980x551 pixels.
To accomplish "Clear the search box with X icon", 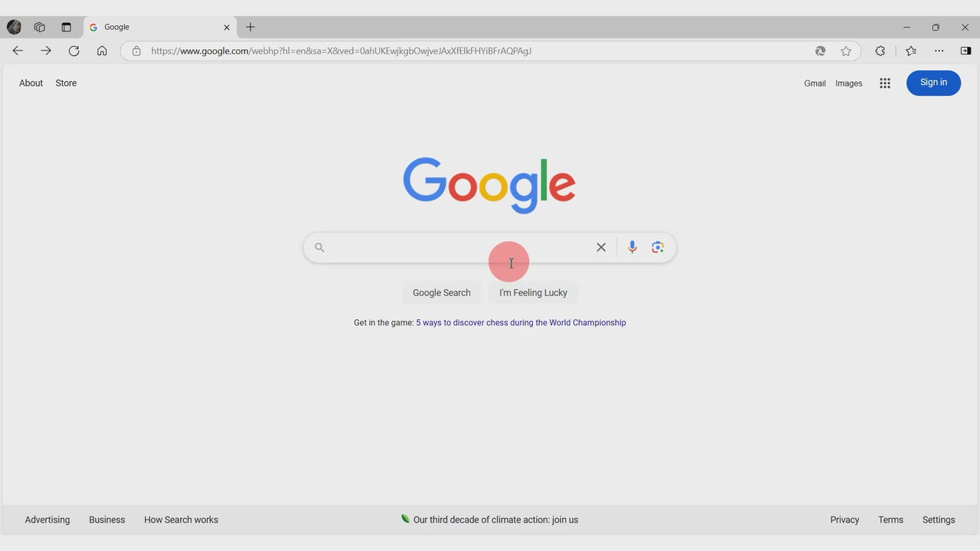I will coord(601,247).
